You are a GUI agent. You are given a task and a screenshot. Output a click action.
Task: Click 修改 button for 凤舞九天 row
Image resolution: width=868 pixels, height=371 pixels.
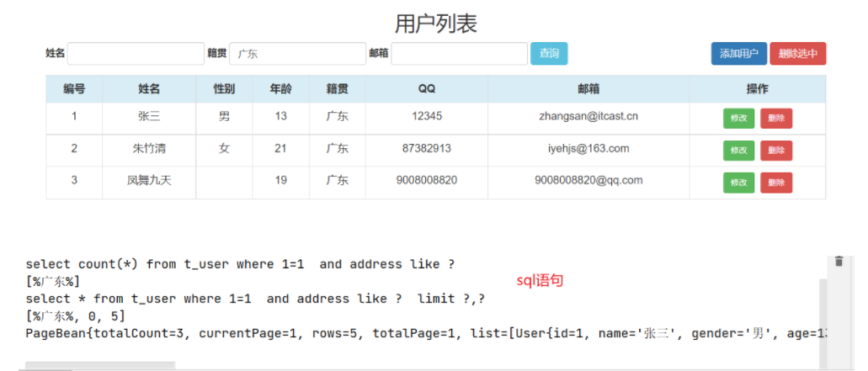[739, 183]
